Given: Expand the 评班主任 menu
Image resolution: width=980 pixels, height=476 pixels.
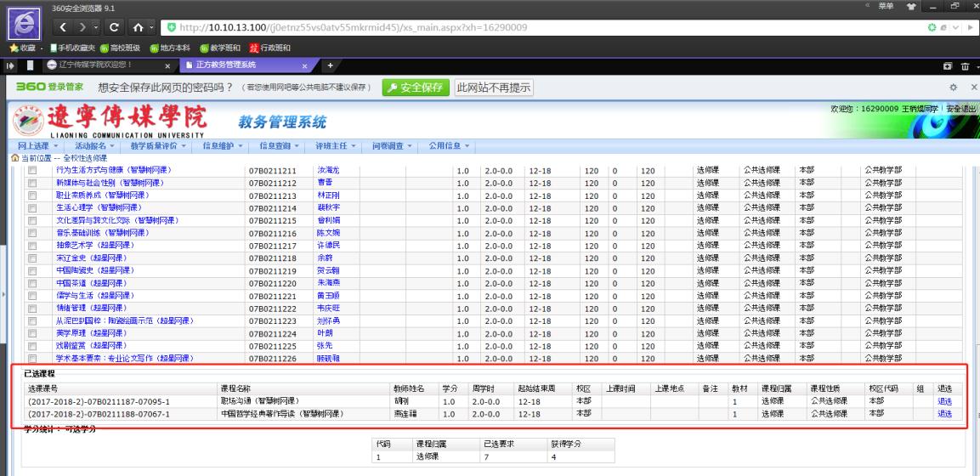Looking at the screenshot, I should (x=335, y=146).
